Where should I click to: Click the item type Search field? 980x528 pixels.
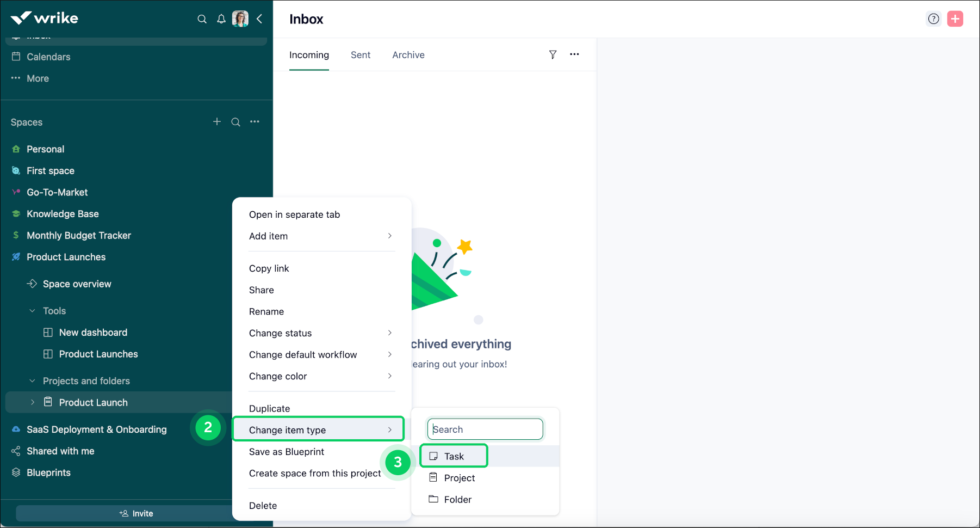click(x=485, y=429)
